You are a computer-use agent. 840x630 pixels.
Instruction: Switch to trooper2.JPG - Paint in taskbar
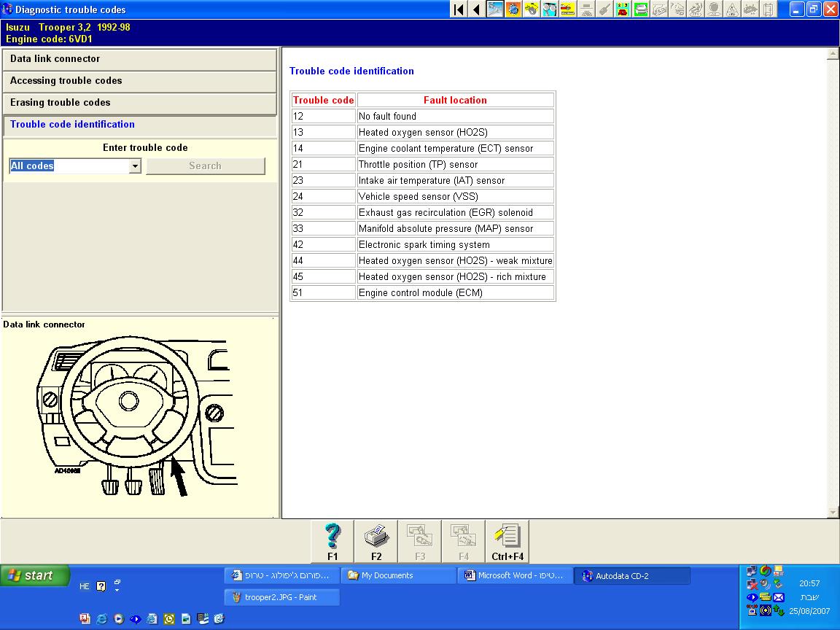tap(282, 597)
